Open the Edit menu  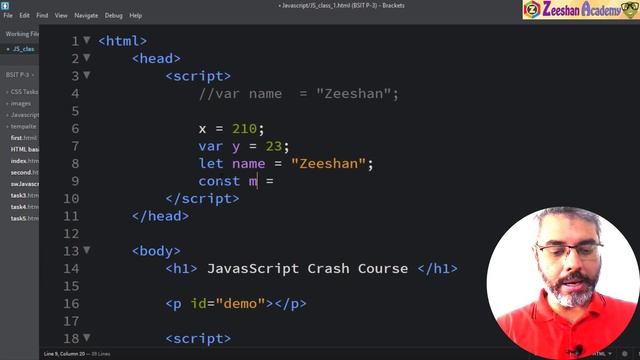24,16
